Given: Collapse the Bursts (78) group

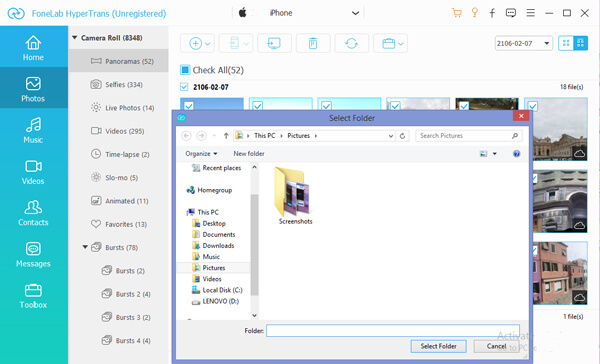Looking at the screenshot, I should (85, 247).
